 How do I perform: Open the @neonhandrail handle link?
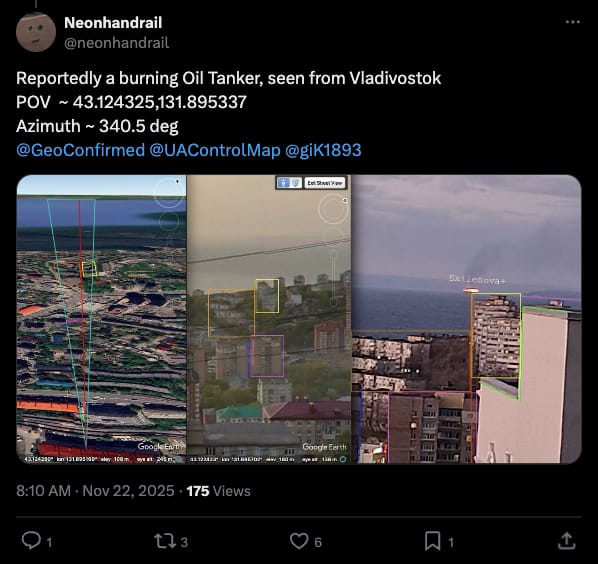tap(116, 43)
